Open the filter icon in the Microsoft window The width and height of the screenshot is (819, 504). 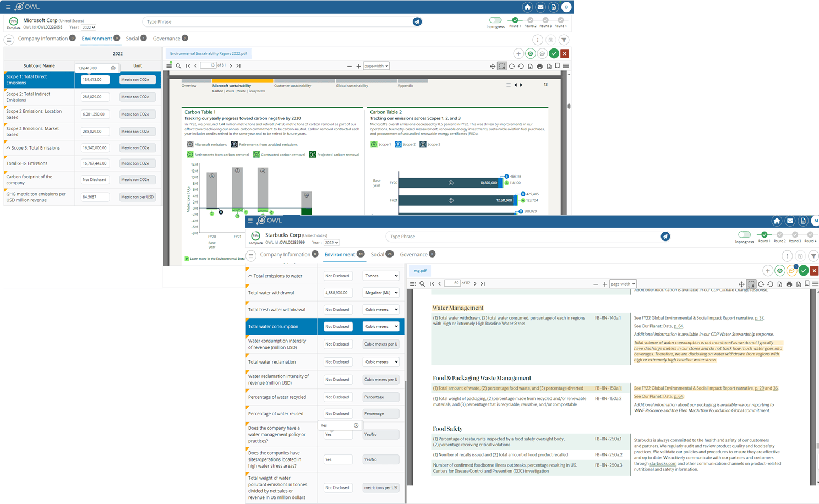(x=564, y=40)
